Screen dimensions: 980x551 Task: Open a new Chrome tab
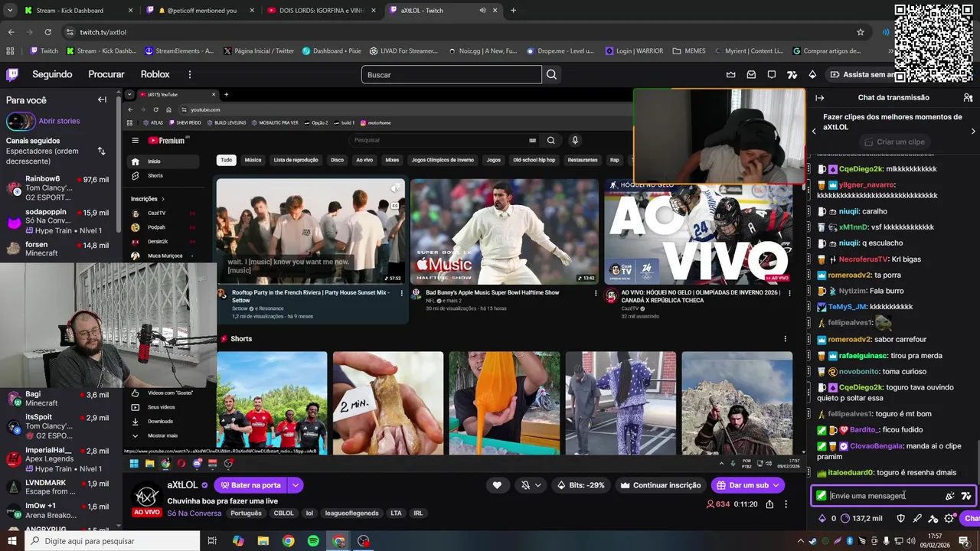513,11
